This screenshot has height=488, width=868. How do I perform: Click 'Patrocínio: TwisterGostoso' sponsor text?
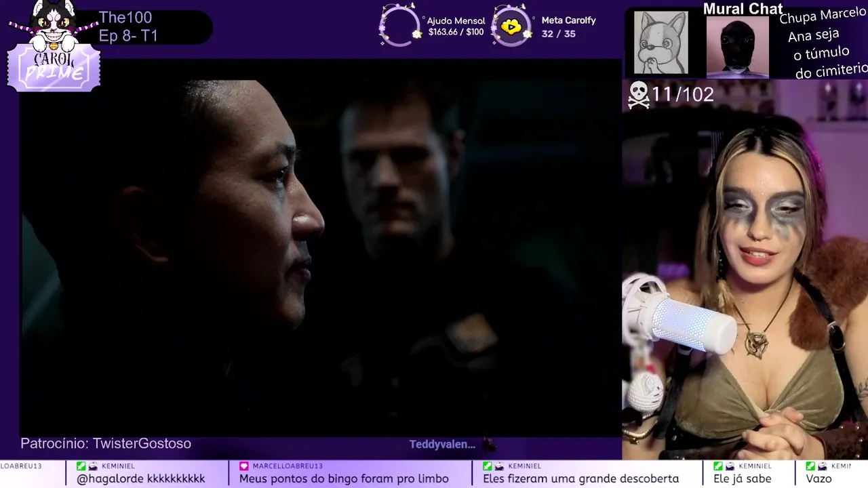106,444
